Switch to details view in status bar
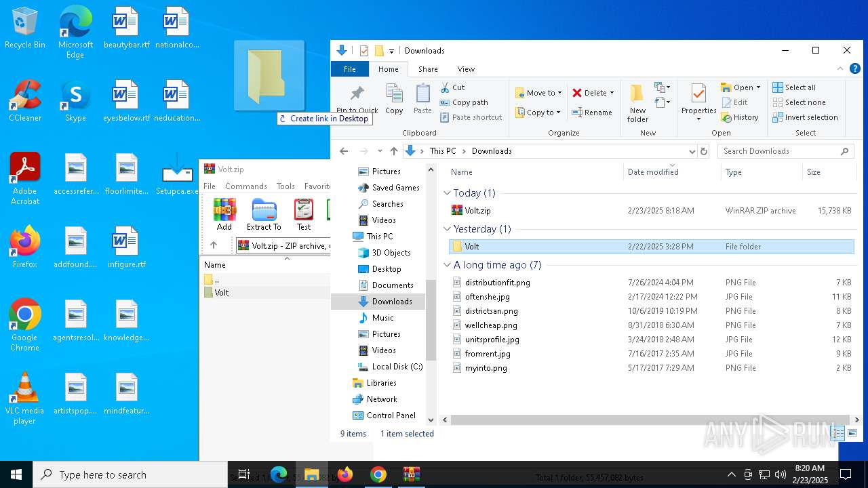Viewport: 868px width, 488px height. tap(838, 433)
